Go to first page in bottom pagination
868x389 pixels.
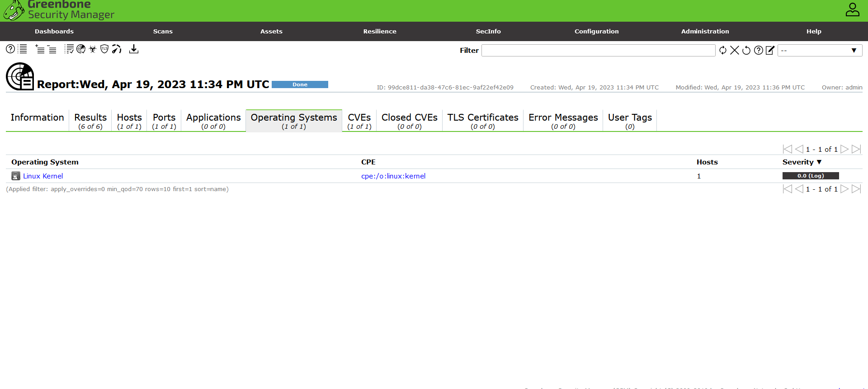788,189
